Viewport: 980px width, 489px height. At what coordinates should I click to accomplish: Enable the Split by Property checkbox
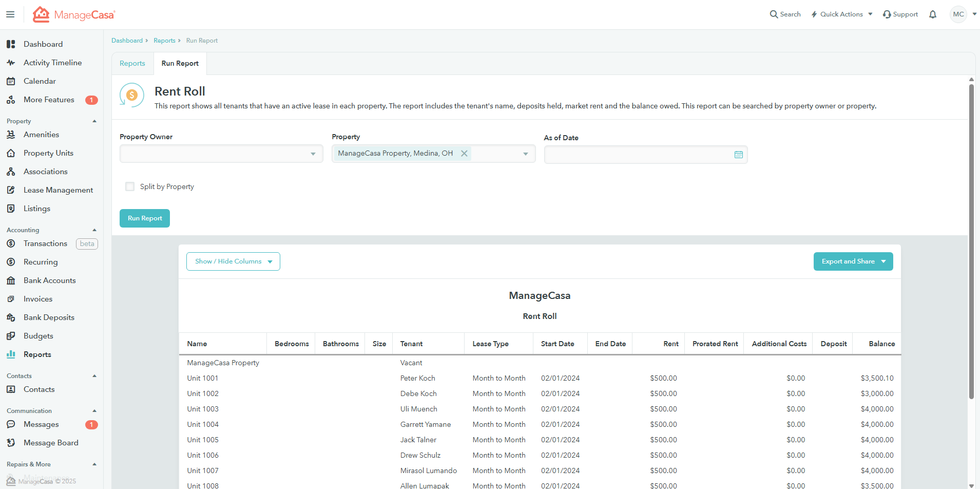tap(130, 186)
